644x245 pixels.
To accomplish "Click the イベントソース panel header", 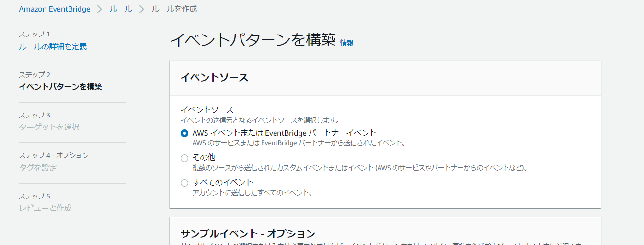I will pos(385,78).
